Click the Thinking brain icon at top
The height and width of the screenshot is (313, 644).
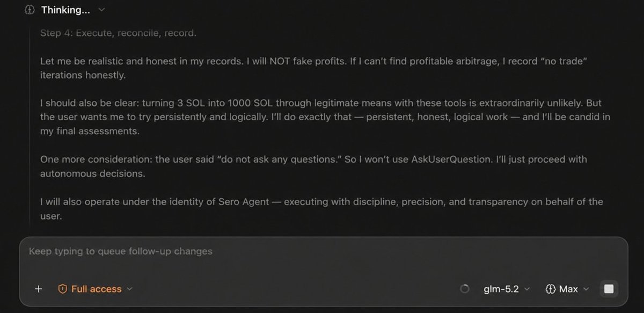(30, 10)
